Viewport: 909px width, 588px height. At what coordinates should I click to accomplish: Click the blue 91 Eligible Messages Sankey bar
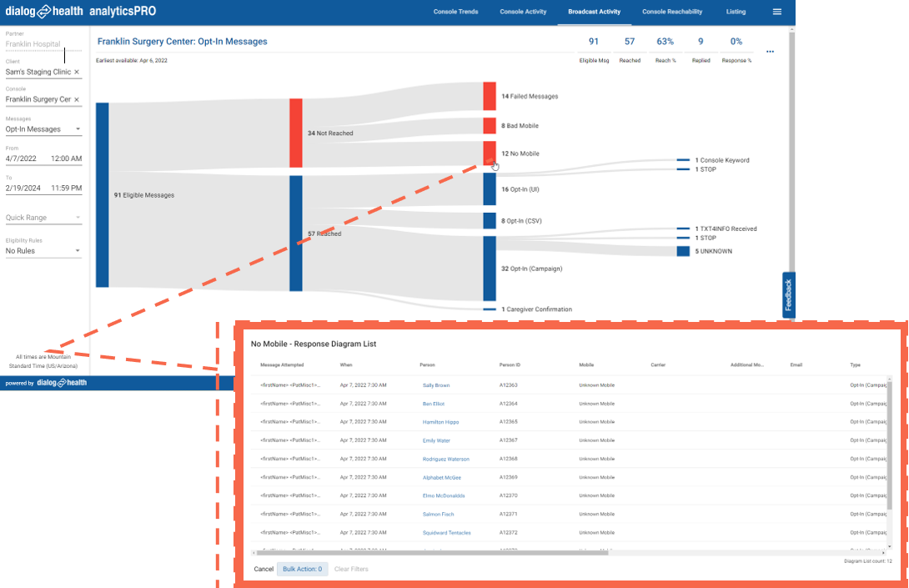102,195
